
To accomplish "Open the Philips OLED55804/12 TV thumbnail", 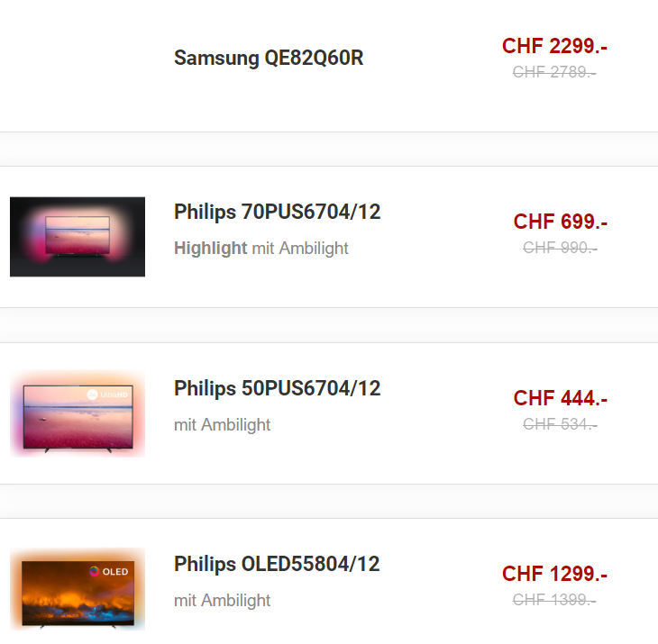I will click(78, 589).
